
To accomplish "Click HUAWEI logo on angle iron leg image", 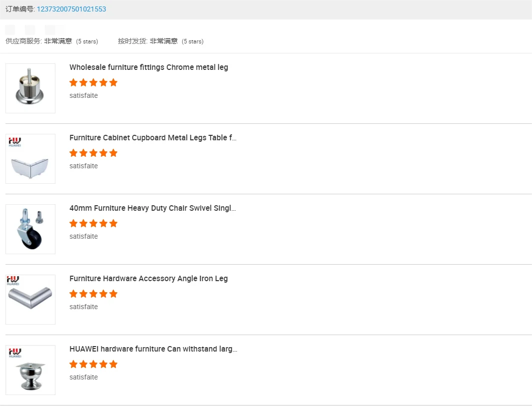I will pyautogui.click(x=14, y=281).
